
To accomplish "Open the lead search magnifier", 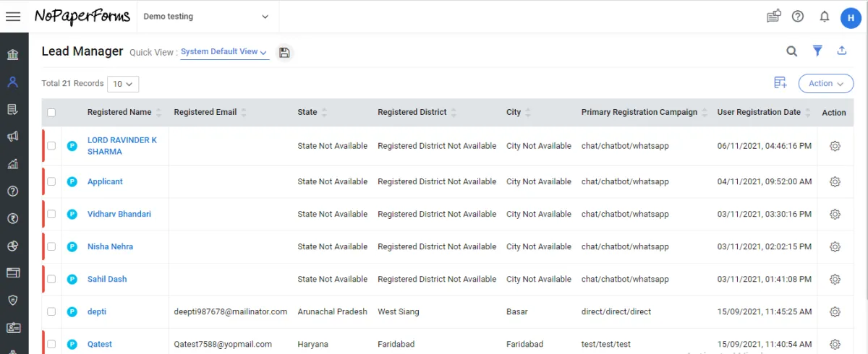I will [792, 51].
